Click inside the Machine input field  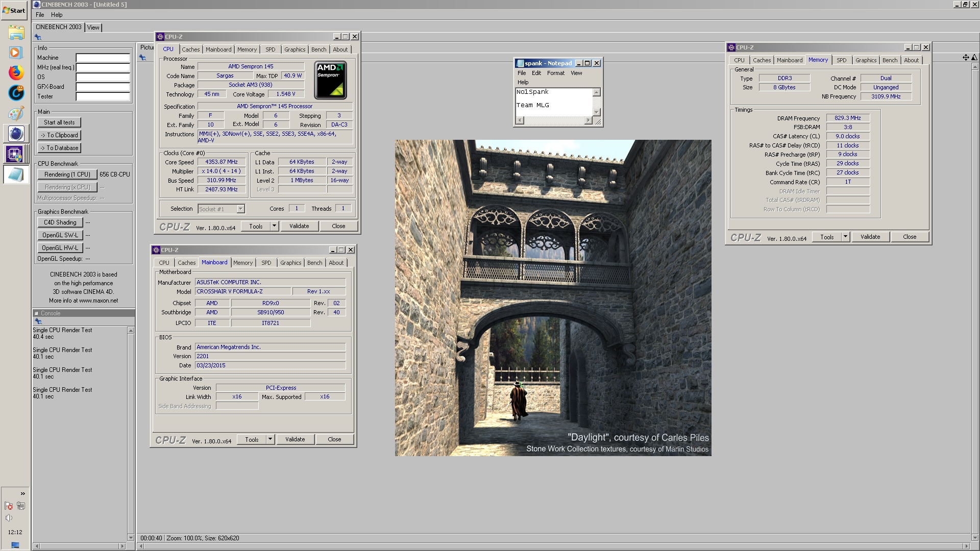click(103, 58)
